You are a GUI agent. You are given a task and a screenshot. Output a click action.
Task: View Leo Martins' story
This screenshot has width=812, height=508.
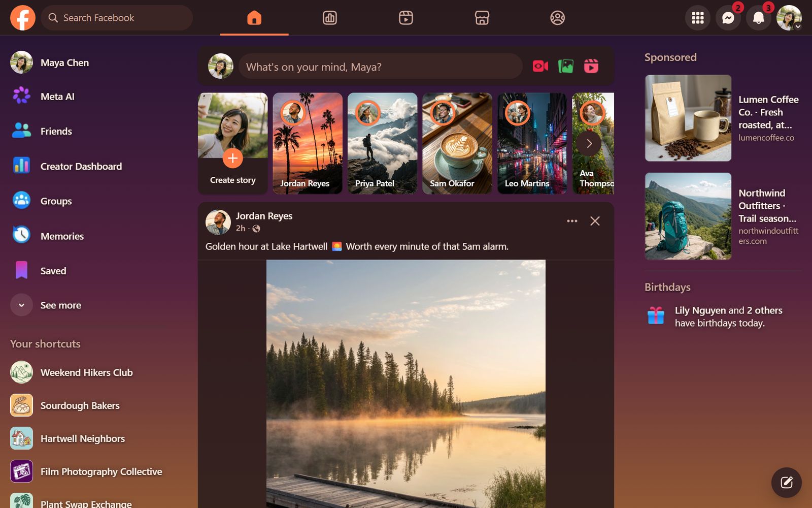click(x=532, y=143)
